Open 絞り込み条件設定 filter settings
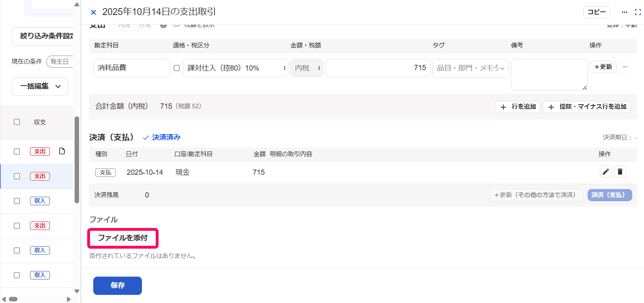The image size is (644, 303). [43, 36]
